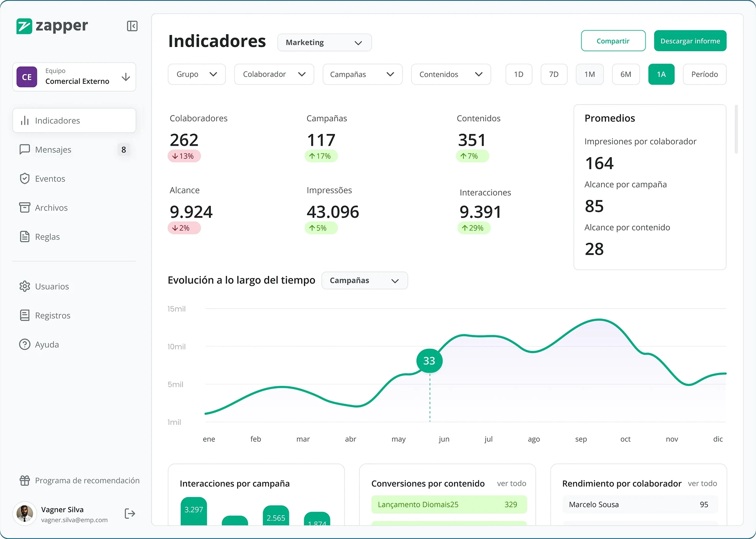Click the gift icon for Programa de recomendación

(25, 480)
